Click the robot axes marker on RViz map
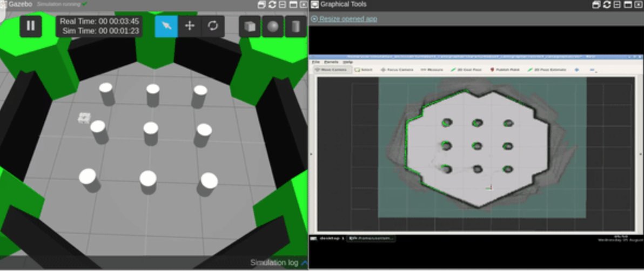Screen dimensions: 644x271 [489, 188]
